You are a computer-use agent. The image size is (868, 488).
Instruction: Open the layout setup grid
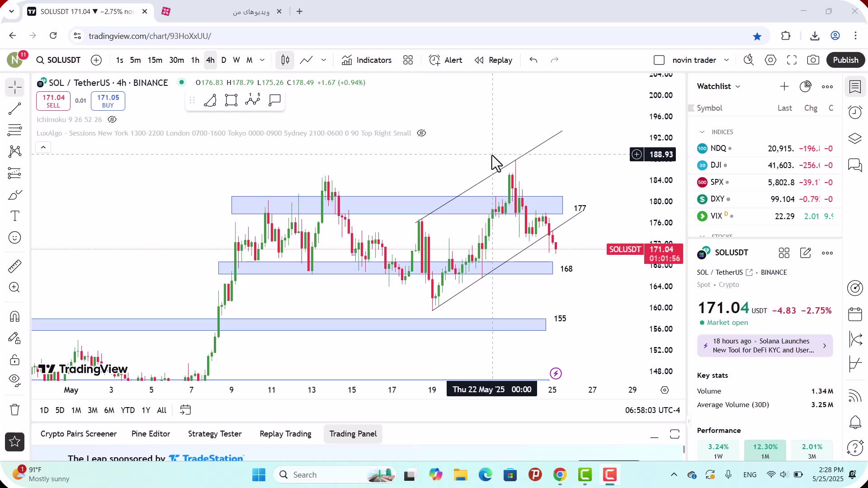click(408, 60)
